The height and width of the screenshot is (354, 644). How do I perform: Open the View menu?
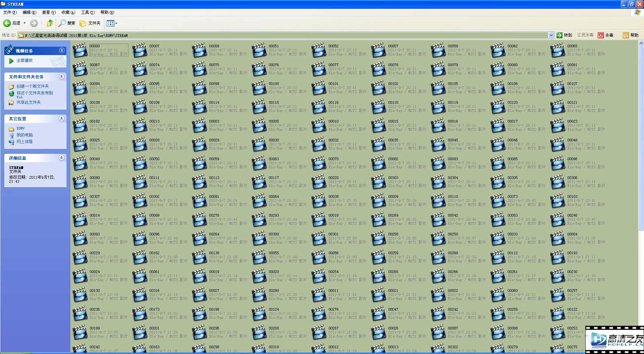point(49,12)
